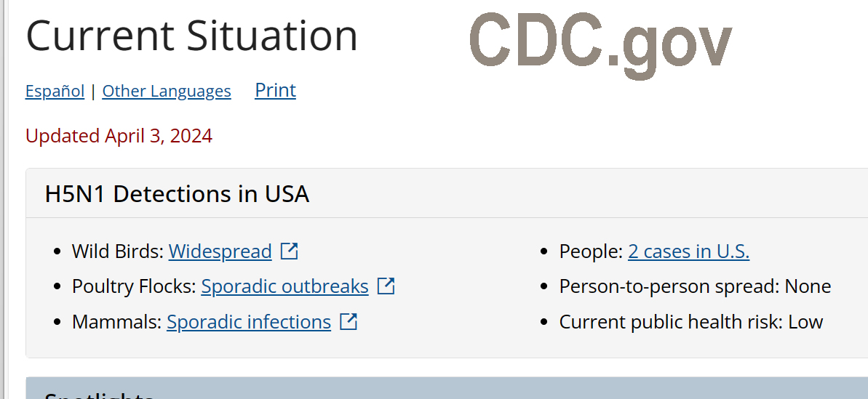868x399 pixels.
Task: Switch the page to Español
Action: click(55, 92)
